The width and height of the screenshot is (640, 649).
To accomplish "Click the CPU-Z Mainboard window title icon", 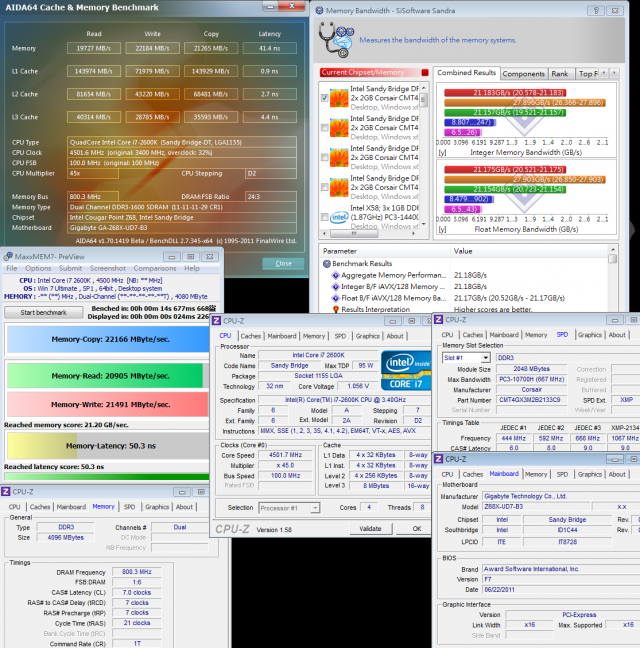I will 438,459.
